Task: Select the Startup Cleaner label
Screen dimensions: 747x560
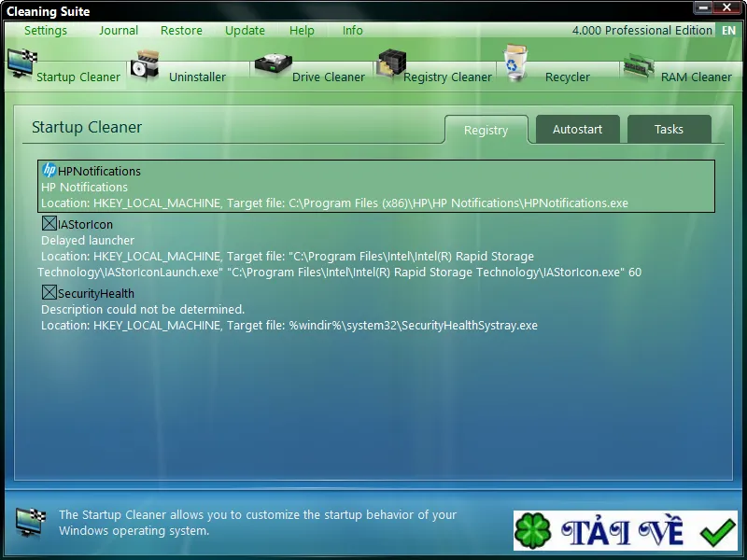Action: click(x=78, y=77)
